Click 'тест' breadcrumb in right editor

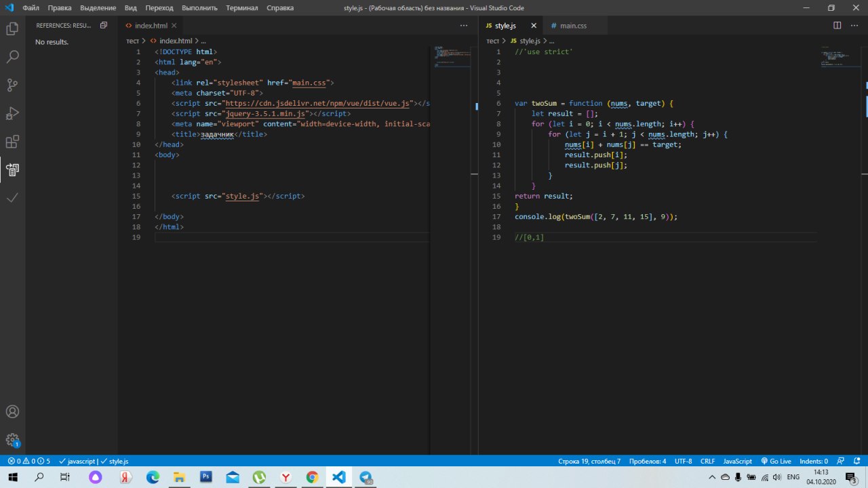click(493, 41)
